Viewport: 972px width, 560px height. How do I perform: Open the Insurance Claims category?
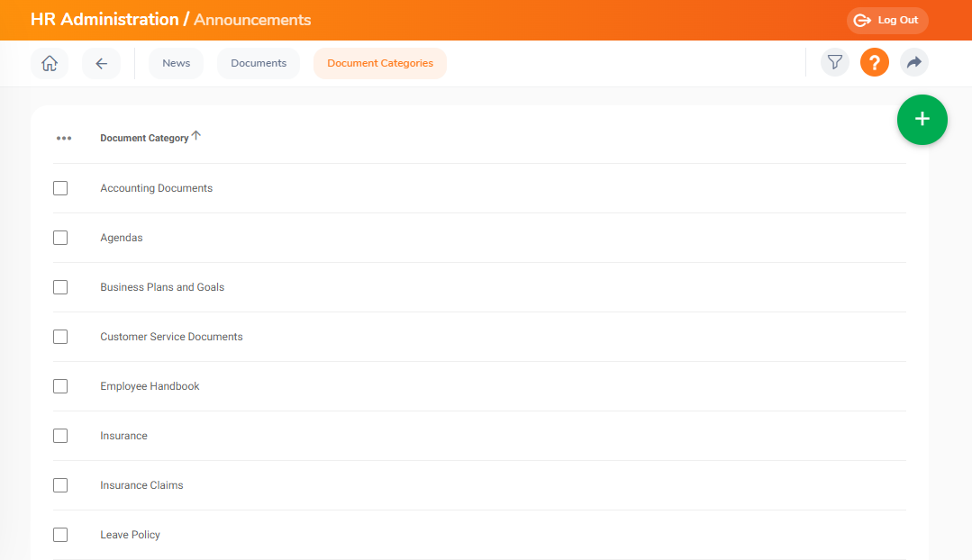coord(142,485)
